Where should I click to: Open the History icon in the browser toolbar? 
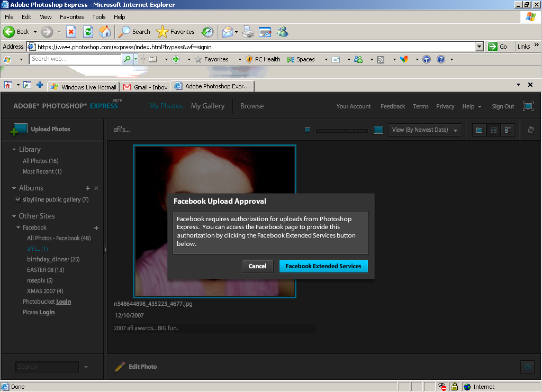(207, 32)
